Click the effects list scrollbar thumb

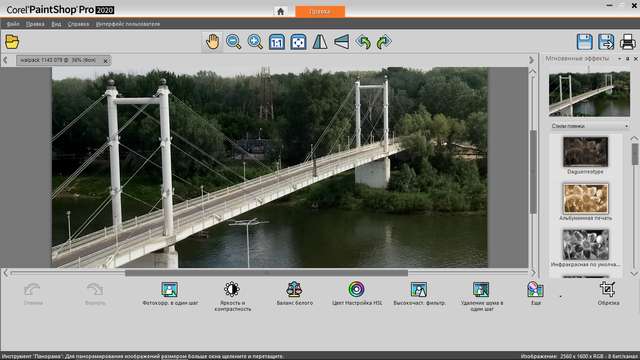tap(635, 155)
